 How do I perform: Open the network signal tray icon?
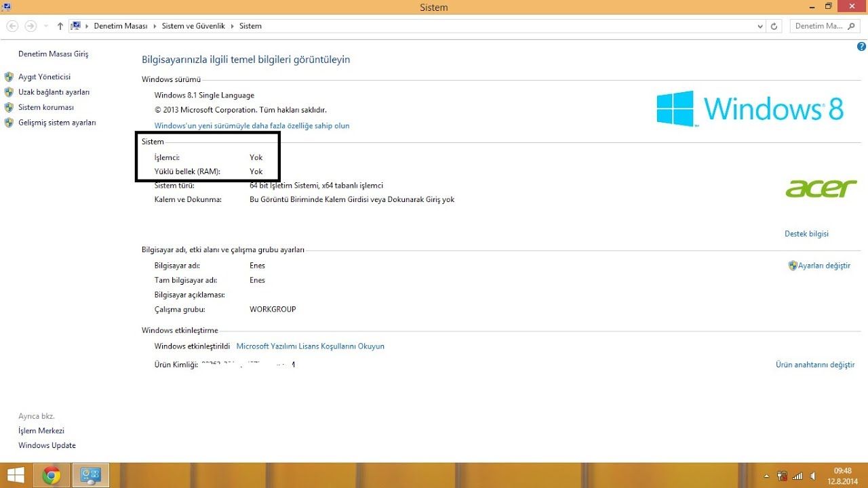pos(797,476)
